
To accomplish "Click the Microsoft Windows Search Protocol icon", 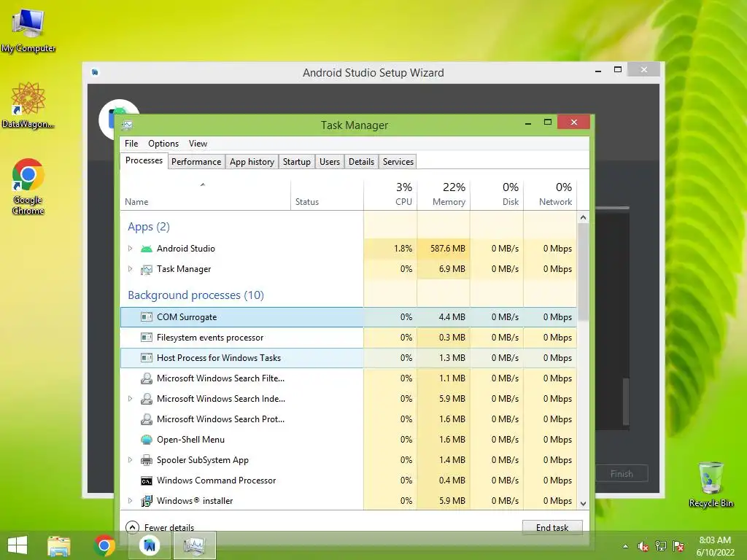I will point(147,419).
